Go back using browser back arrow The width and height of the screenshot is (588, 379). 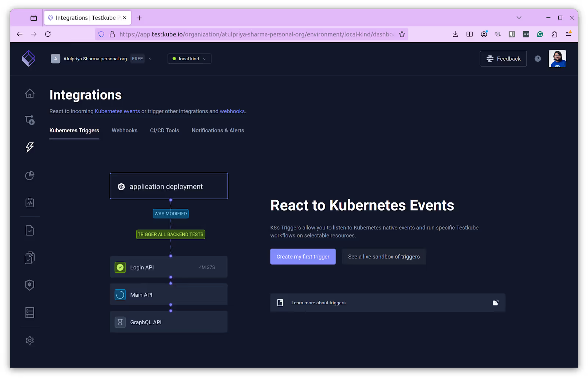pyautogui.click(x=20, y=34)
